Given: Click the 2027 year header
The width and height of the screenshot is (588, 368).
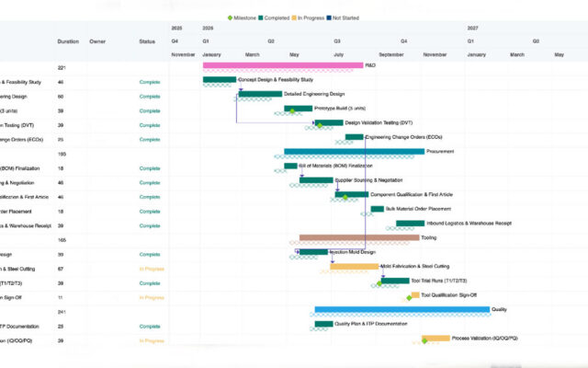Looking at the screenshot, I should point(472,29).
